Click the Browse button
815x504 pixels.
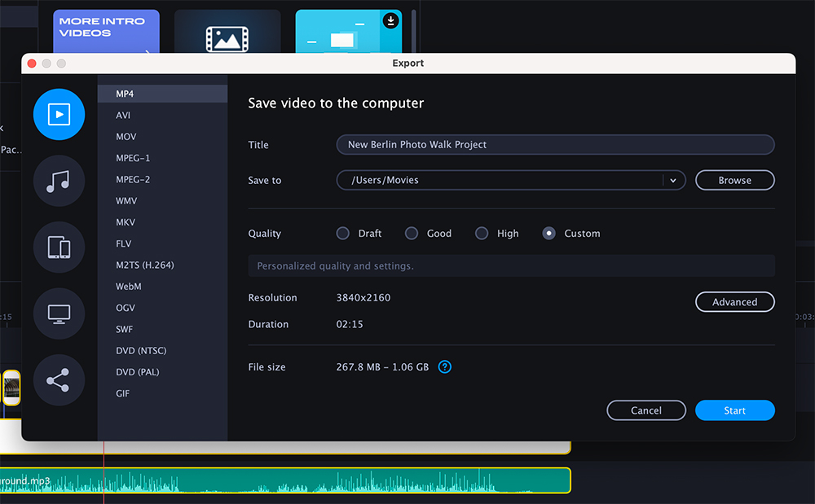(734, 180)
